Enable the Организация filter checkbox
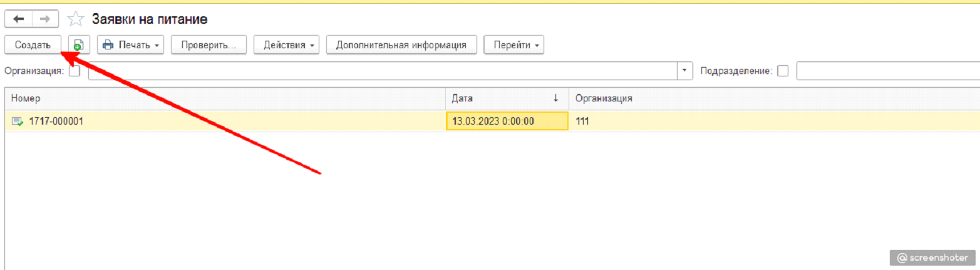This screenshot has height=270, width=980. (x=75, y=71)
